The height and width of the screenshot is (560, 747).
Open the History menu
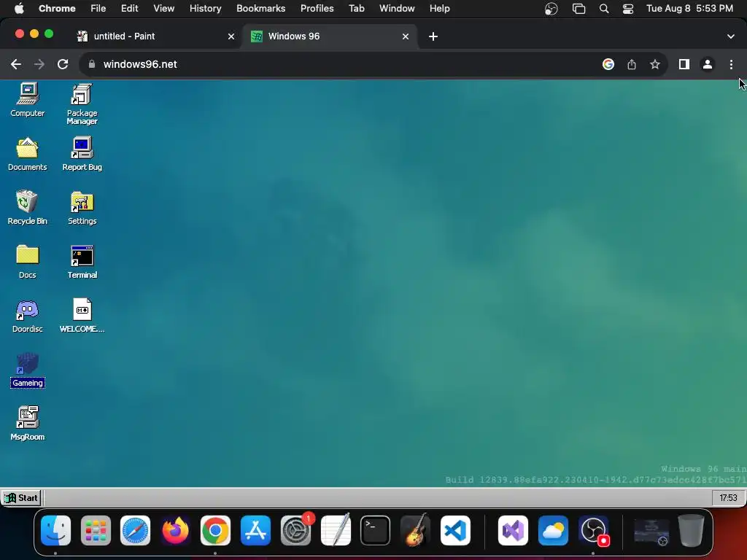coord(205,9)
